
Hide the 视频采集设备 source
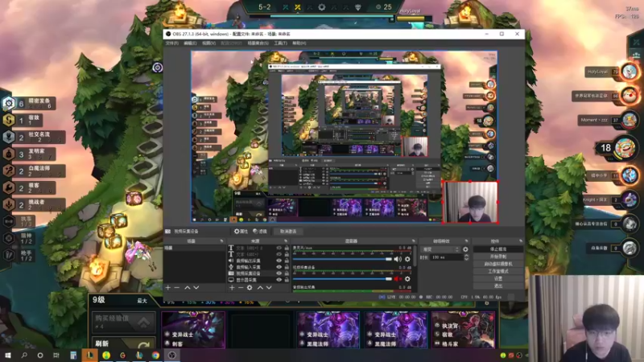[x=279, y=274]
